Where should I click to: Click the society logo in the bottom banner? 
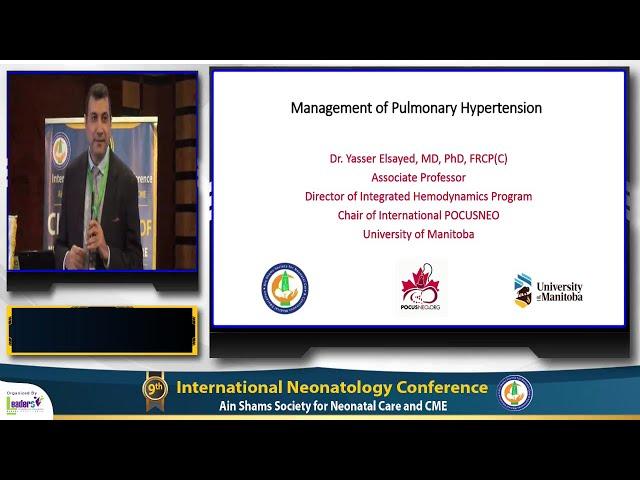(515, 393)
